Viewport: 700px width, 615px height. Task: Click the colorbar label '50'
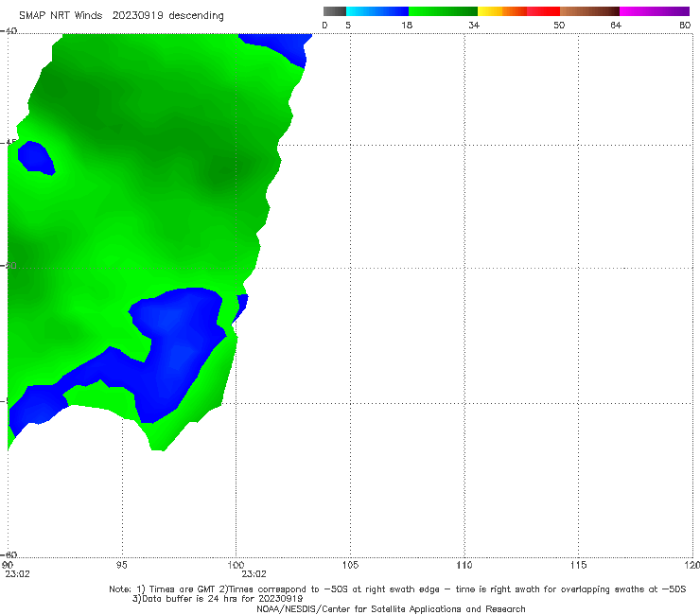click(559, 25)
